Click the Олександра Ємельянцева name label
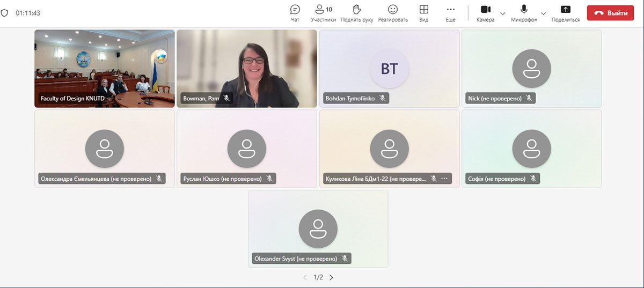The width and height of the screenshot is (644, 288). click(97, 179)
